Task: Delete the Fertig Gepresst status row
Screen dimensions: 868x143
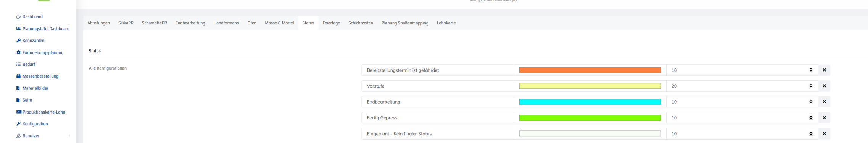Action: tap(824, 118)
